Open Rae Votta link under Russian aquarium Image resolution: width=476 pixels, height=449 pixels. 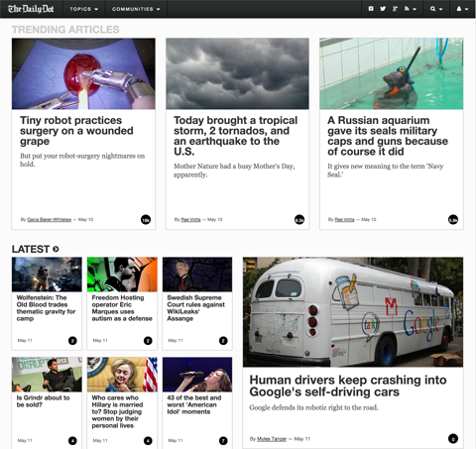point(344,219)
